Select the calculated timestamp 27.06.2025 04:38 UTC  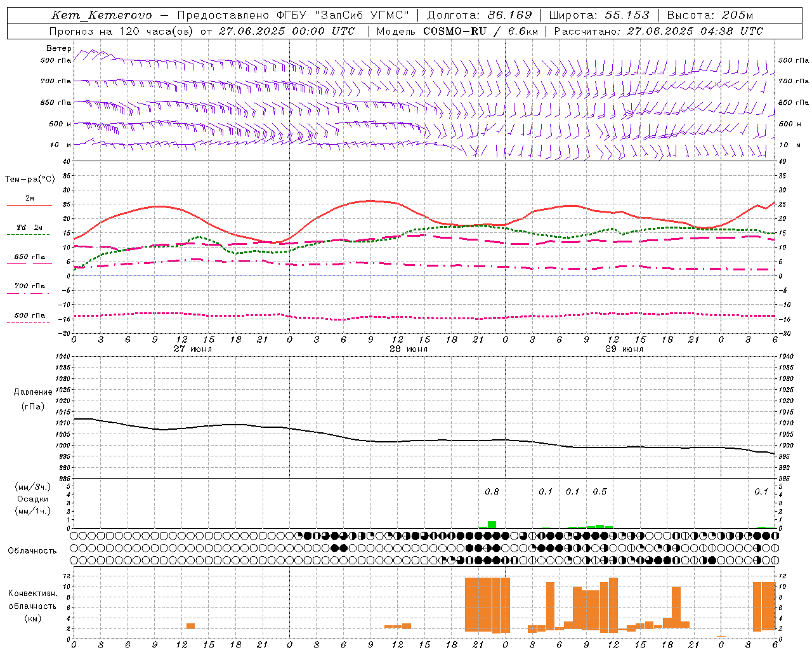695,31
